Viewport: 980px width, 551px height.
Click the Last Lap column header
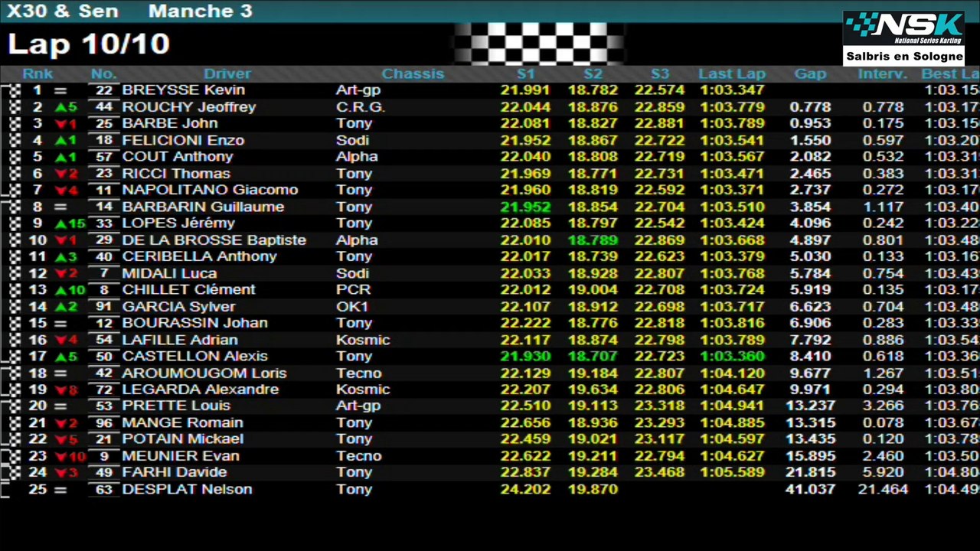[732, 74]
